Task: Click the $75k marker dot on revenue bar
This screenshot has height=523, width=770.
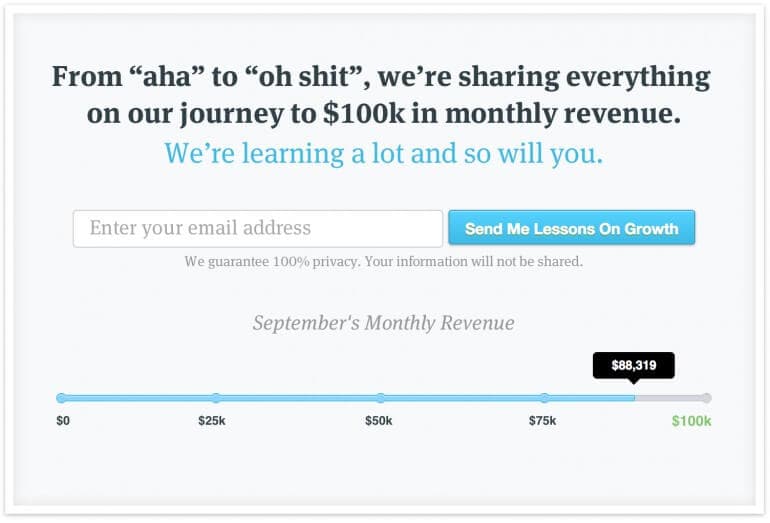Action: 545,398
